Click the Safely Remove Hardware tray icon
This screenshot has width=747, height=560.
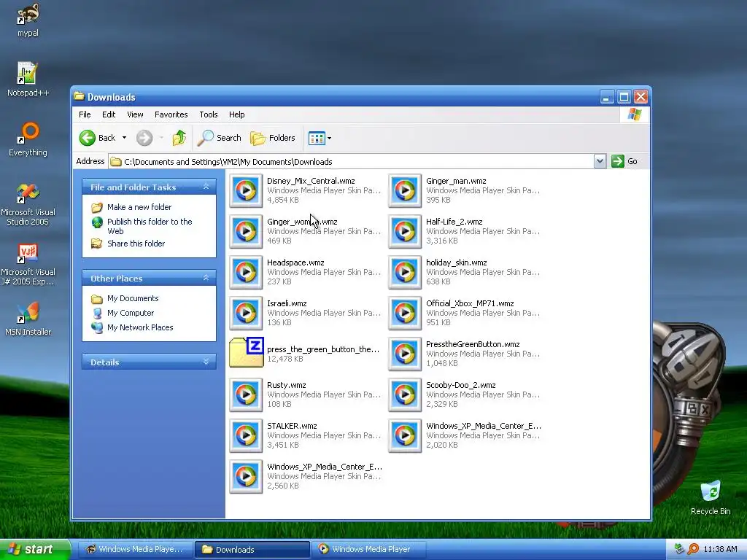[x=680, y=550]
